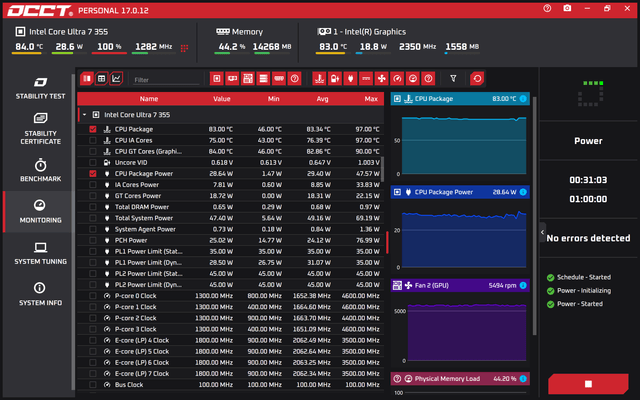Check the CPU IA Cores checkbox
The width and height of the screenshot is (640, 400).
[x=93, y=140]
